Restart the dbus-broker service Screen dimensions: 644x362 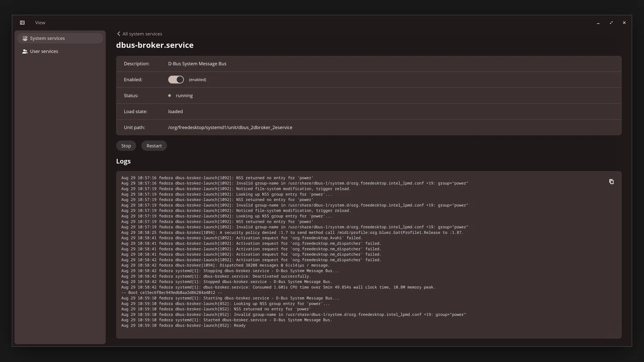pyautogui.click(x=154, y=146)
